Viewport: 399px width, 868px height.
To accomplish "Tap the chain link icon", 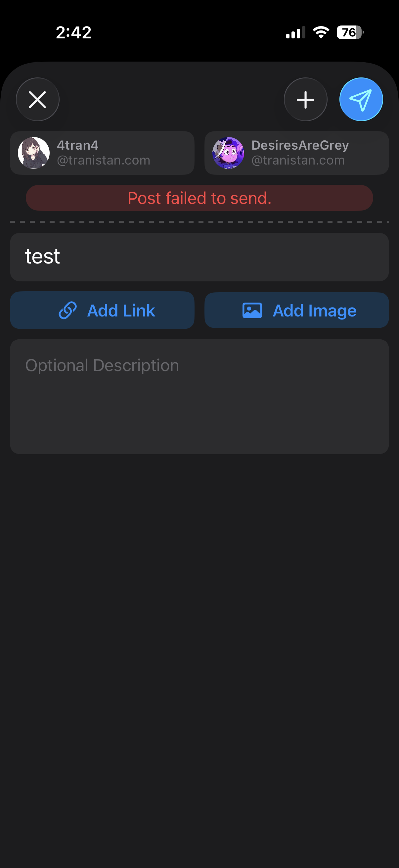I will tap(68, 310).
